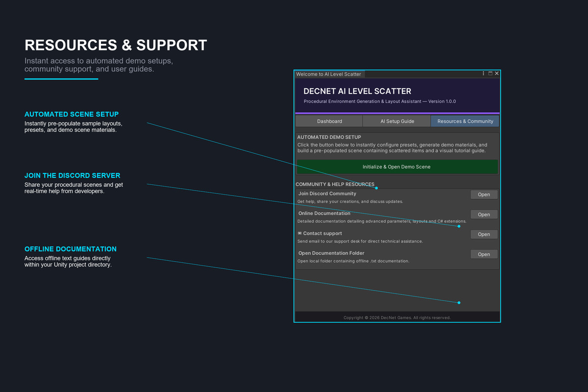Switch to the AI Setup Guide tab
The image size is (588, 392).
pos(397,121)
